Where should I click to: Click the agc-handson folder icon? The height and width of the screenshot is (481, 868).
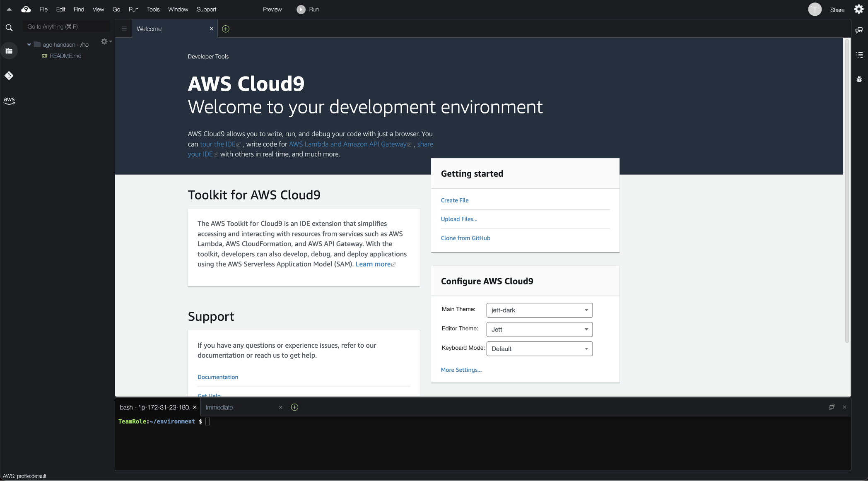(37, 44)
